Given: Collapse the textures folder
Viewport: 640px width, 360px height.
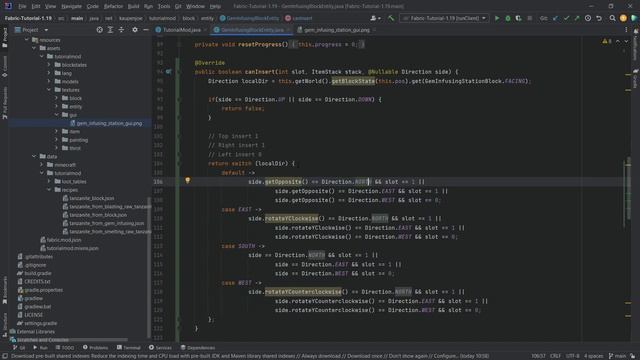Looking at the screenshot, I should pos(49,90).
